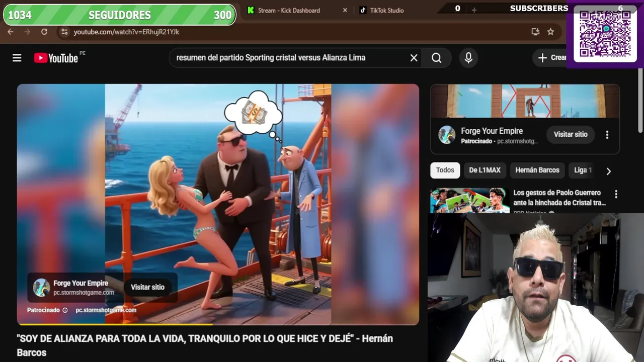This screenshot has width=644, height=362.
Task: Click the address bar URL
Action: [x=126, y=32]
